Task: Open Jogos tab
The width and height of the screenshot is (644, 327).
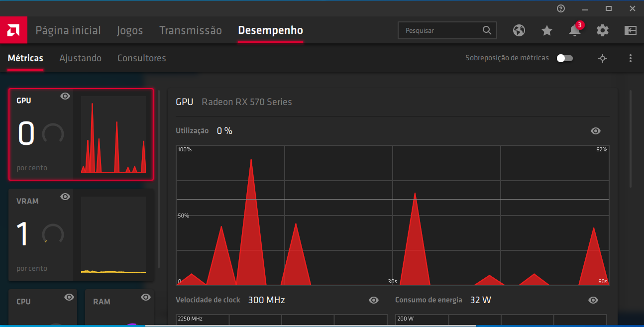Action: [x=130, y=30]
